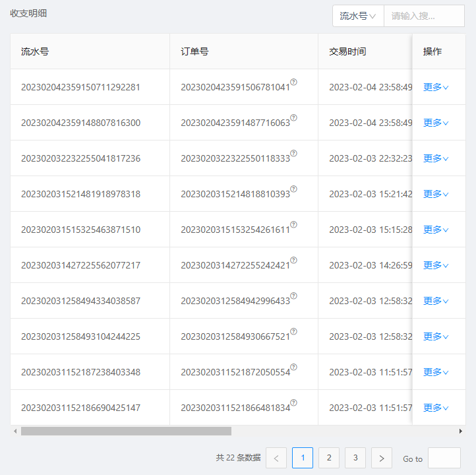Expand 更多 menu for row 2023020315214819189783​18
476x475 pixels.
436,194
